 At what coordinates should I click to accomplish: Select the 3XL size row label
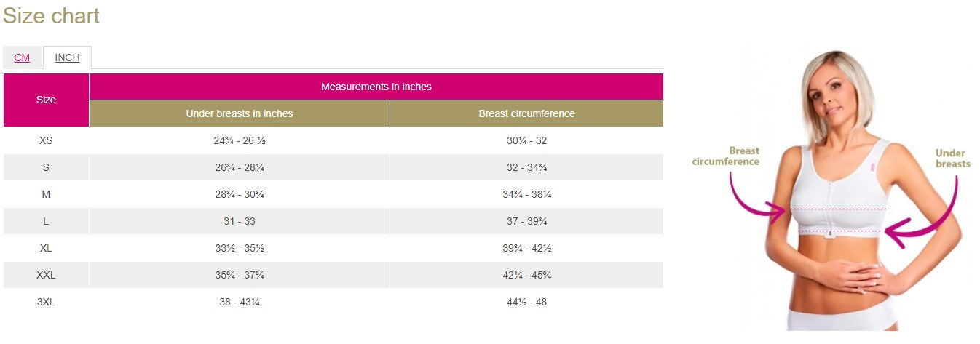(x=46, y=302)
